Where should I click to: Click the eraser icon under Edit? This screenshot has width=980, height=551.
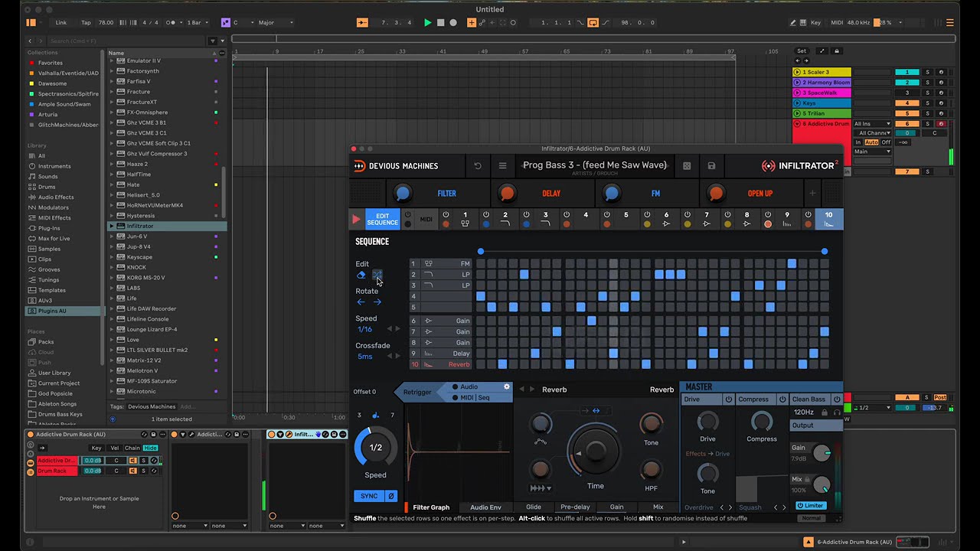coord(361,275)
